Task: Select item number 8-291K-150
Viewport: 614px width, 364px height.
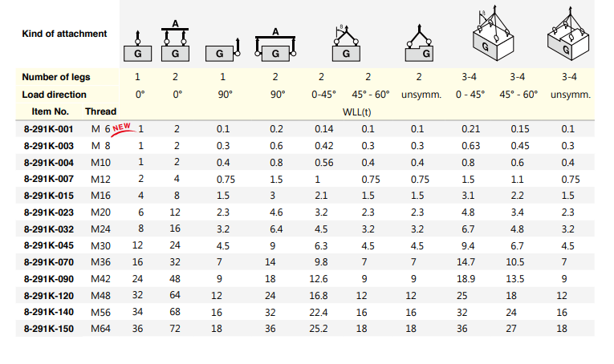Action: 48,329
